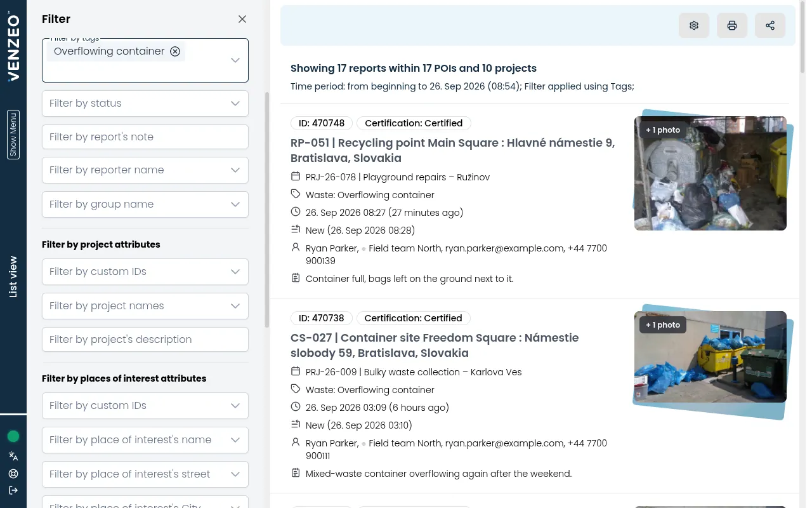The height and width of the screenshot is (508, 812).
Task: Expand the Filter by tags dropdown
Action: pos(235,60)
